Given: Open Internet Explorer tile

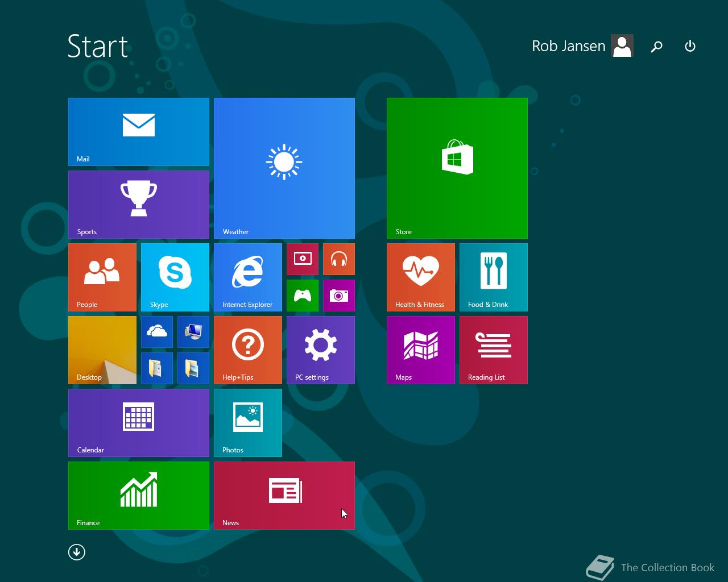Looking at the screenshot, I should point(248,277).
